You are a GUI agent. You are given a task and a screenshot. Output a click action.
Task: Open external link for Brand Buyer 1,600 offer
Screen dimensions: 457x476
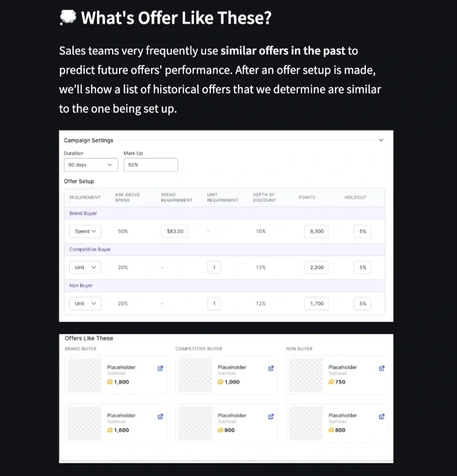[x=161, y=416]
